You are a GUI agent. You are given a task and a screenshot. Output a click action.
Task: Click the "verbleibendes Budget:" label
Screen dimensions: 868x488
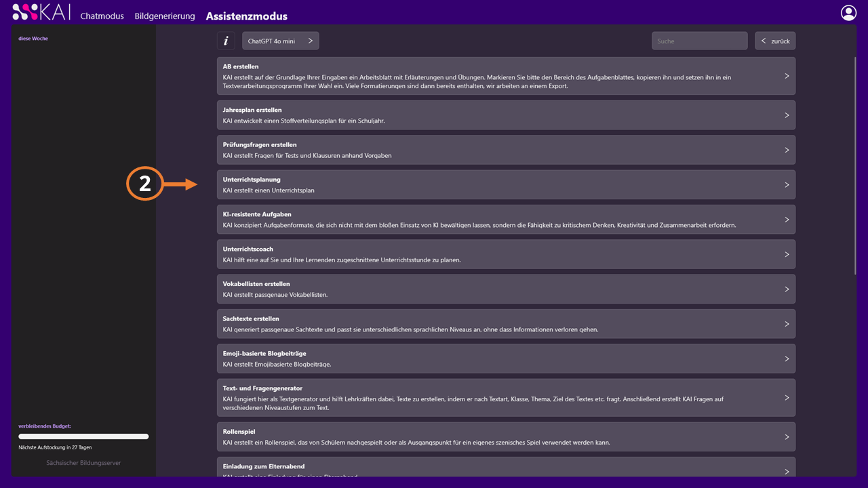click(45, 426)
